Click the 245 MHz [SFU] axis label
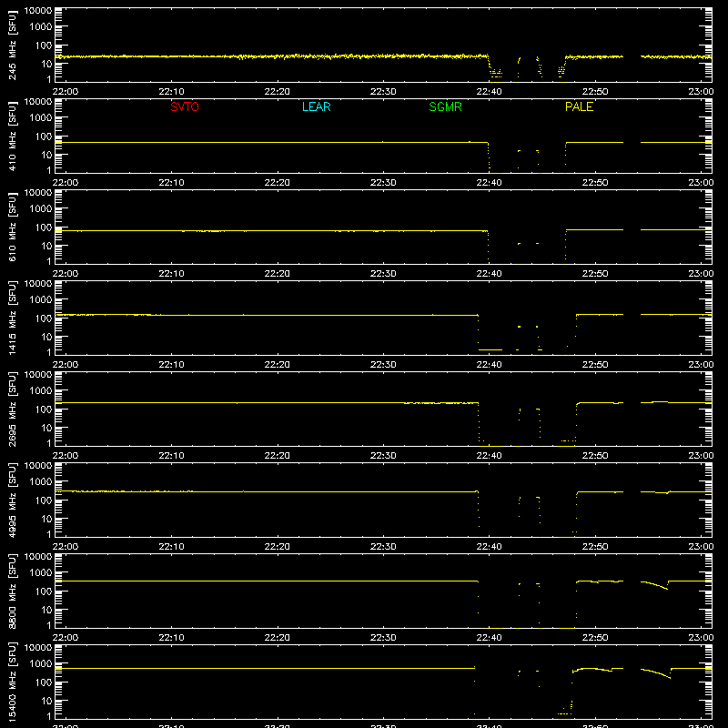Viewport: 728px width, 728px height. click(13, 45)
